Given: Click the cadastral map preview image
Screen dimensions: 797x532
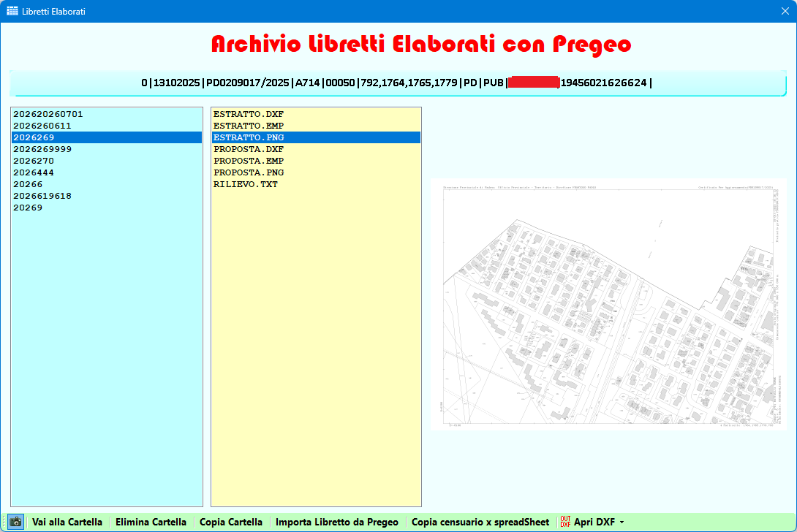Looking at the screenshot, I should point(608,305).
